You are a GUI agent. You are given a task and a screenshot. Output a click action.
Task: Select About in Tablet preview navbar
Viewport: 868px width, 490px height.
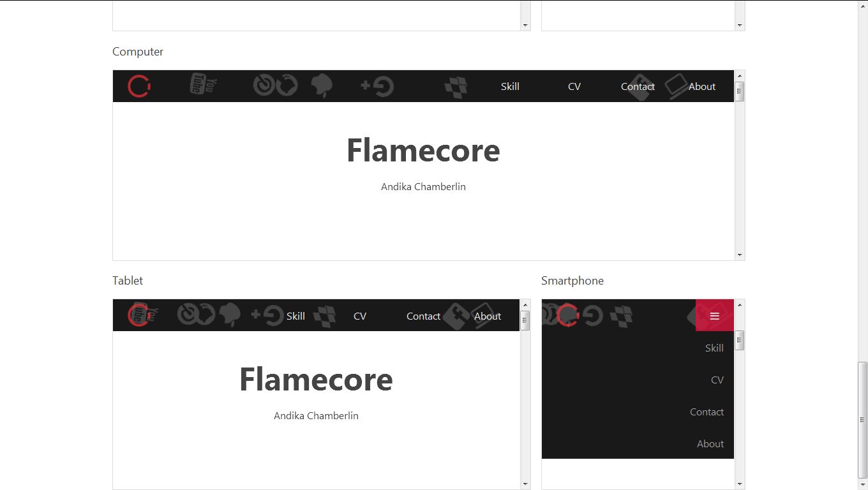488,316
